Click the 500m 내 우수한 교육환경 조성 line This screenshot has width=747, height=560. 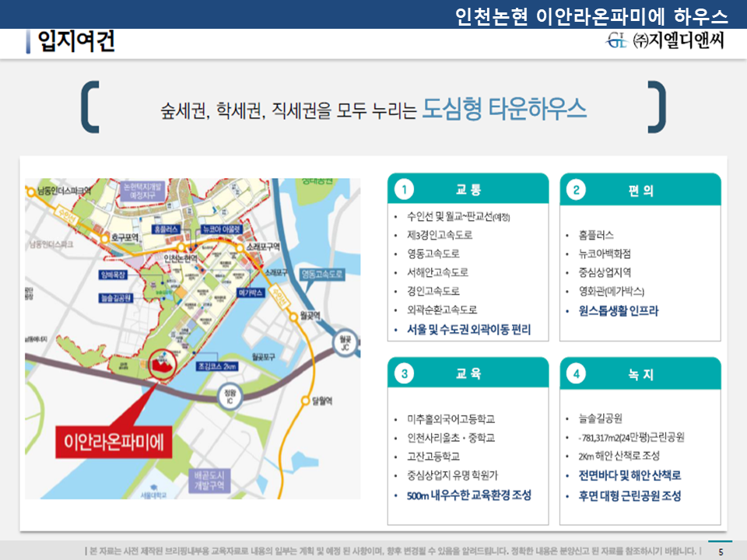468,495
